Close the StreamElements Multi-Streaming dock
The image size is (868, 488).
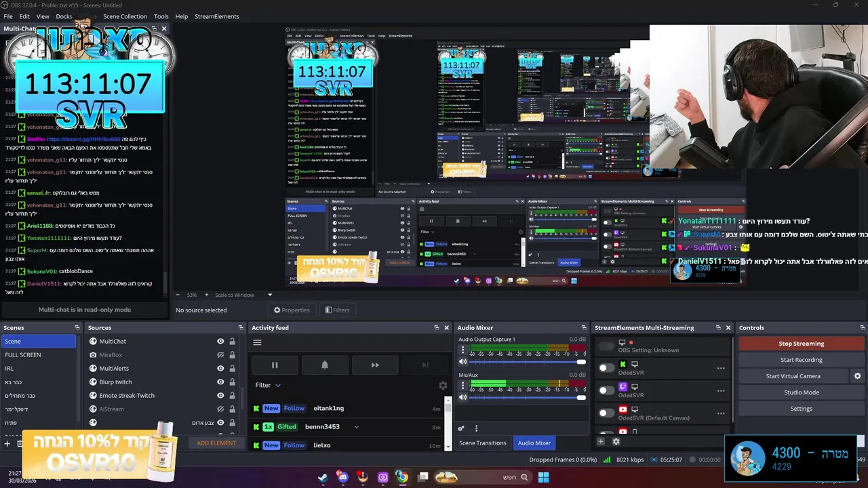pos(728,328)
